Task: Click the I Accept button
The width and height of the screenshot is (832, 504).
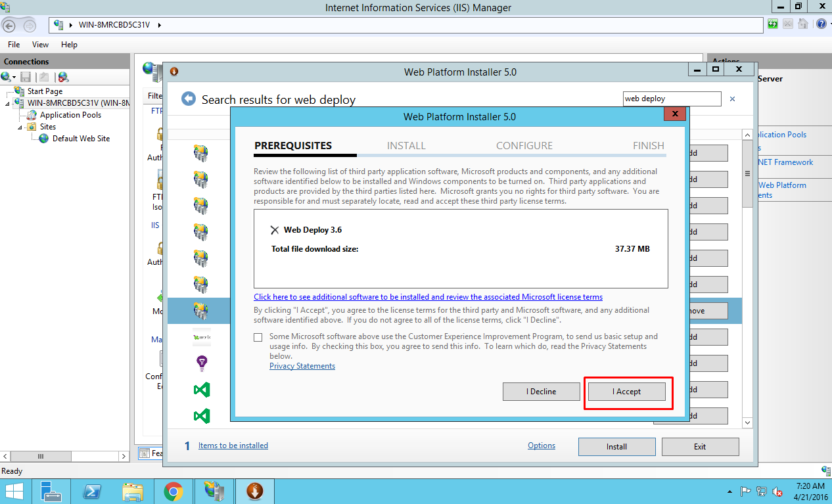Action: 626,392
